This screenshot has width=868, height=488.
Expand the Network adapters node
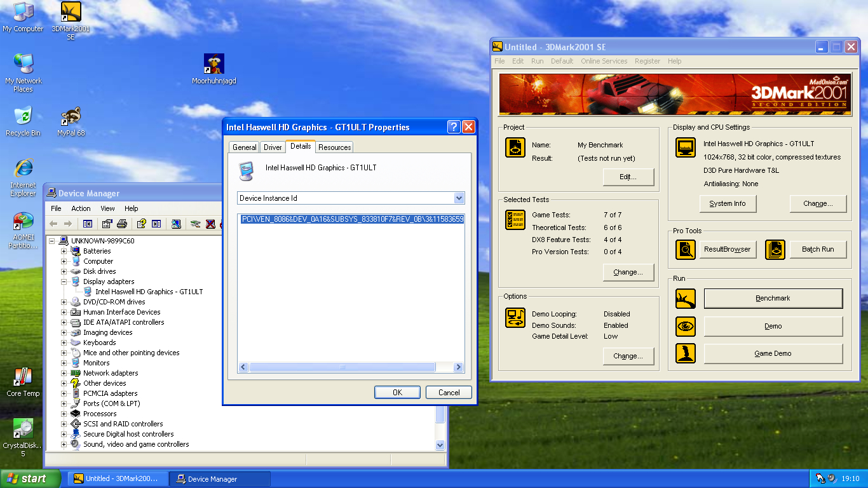tap(64, 373)
